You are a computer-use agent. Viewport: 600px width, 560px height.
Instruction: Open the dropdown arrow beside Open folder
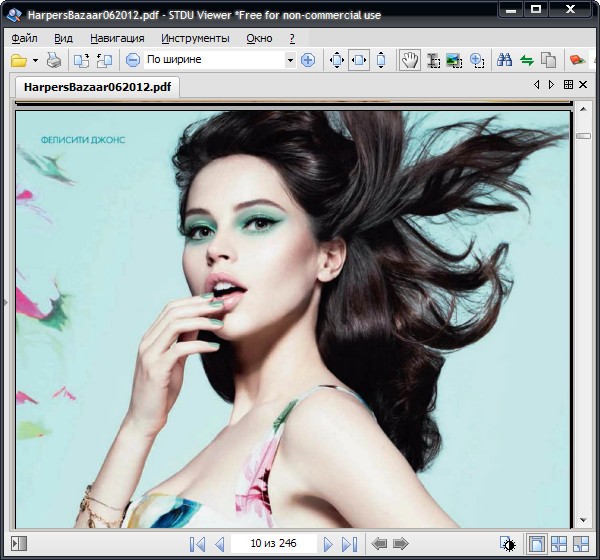(x=35, y=61)
